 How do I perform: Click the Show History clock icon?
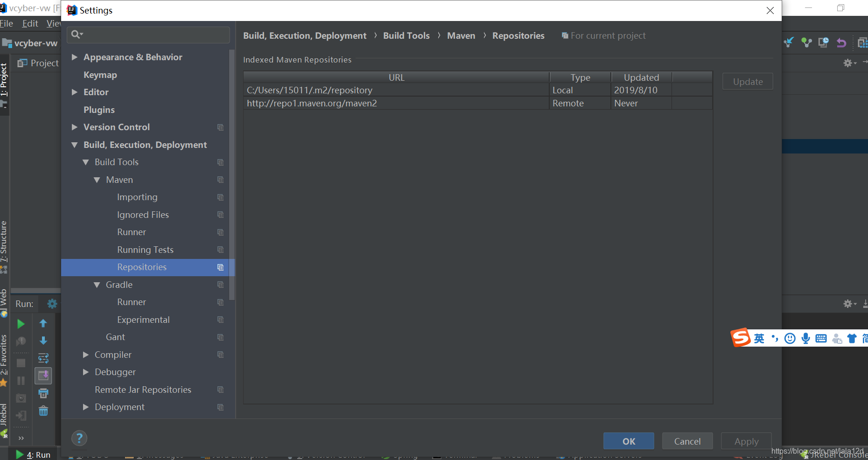824,42
